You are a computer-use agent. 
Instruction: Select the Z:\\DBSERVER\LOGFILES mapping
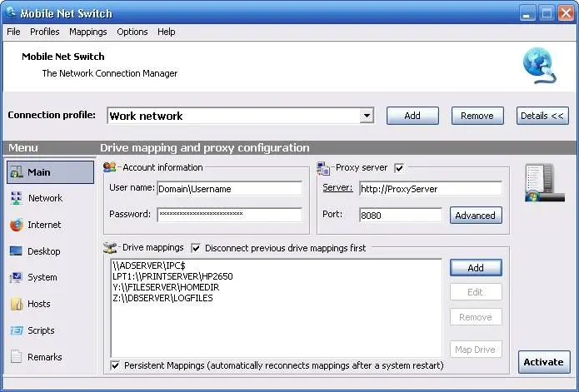click(162, 298)
